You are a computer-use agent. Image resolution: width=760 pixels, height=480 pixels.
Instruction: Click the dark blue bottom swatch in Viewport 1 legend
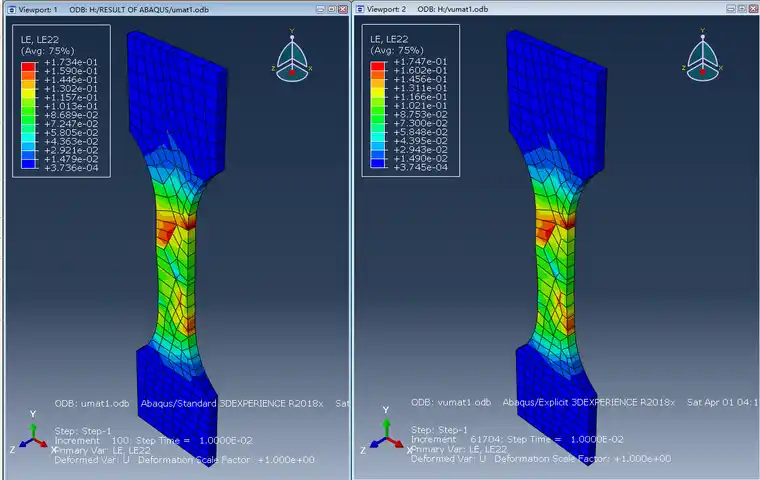coord(29,164)
